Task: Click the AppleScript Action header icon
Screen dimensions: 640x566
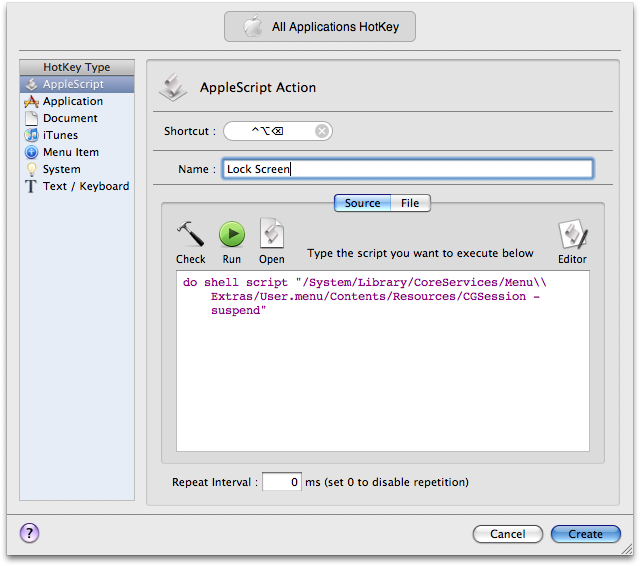Action: click(173, 87)
